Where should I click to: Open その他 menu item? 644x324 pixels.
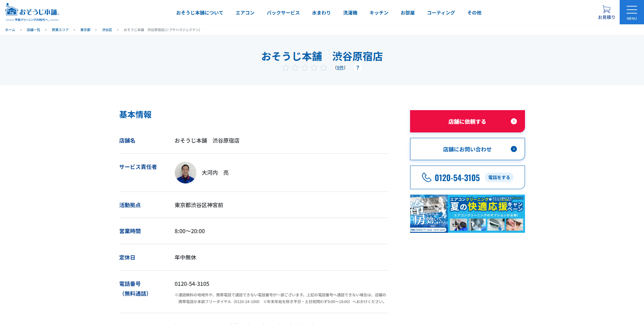pyautogui.click(x=474, y=13)
